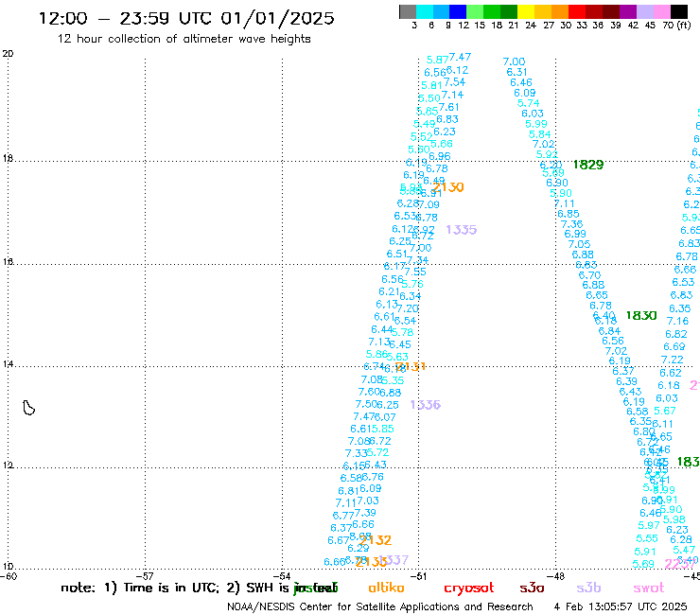The width and height of the screenshot is (700, 615).
Task: Click the longitude axis label '-60'
Action: point(9,576)
